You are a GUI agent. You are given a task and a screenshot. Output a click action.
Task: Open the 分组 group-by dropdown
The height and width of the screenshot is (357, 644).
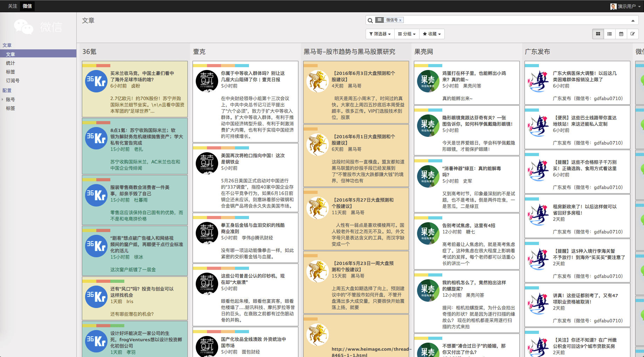407,34
